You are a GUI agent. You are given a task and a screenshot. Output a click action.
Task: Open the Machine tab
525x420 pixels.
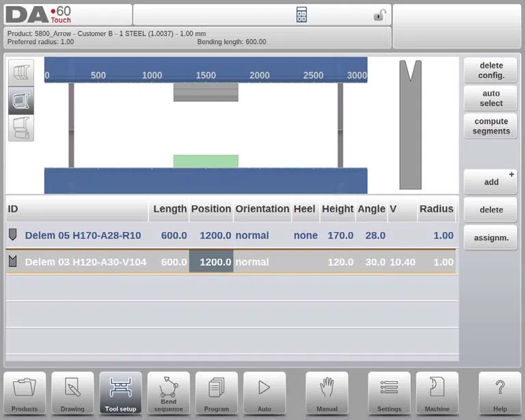click(x=437, y=393)
